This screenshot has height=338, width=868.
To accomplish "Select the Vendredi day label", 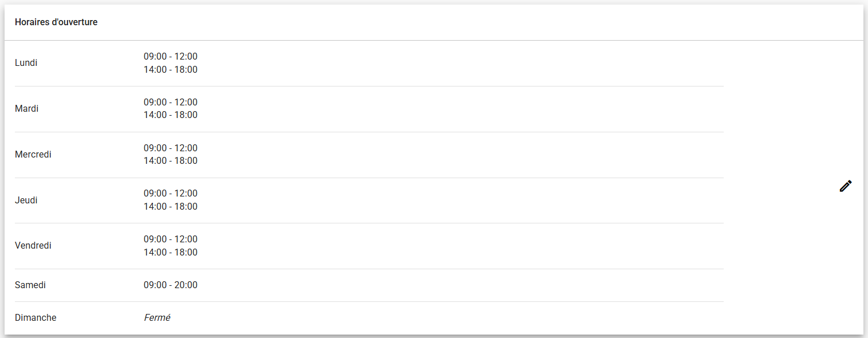I will [x=33, y=246].
